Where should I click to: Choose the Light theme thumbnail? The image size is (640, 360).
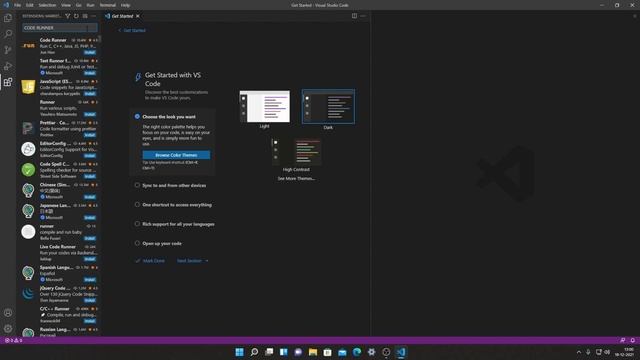(264, 107)
